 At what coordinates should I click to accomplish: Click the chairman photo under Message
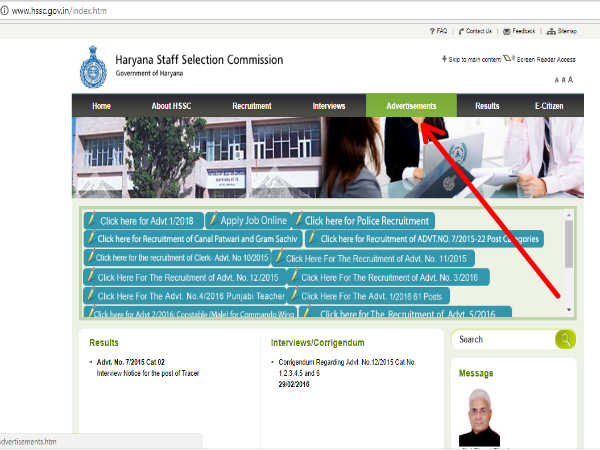(479, 417)
